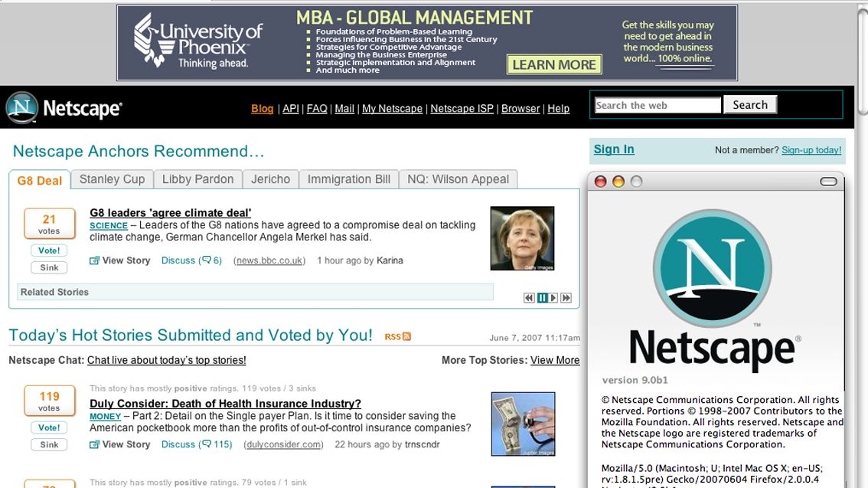
Task: Click View More top stories link
Action: (x=555, y=360)
